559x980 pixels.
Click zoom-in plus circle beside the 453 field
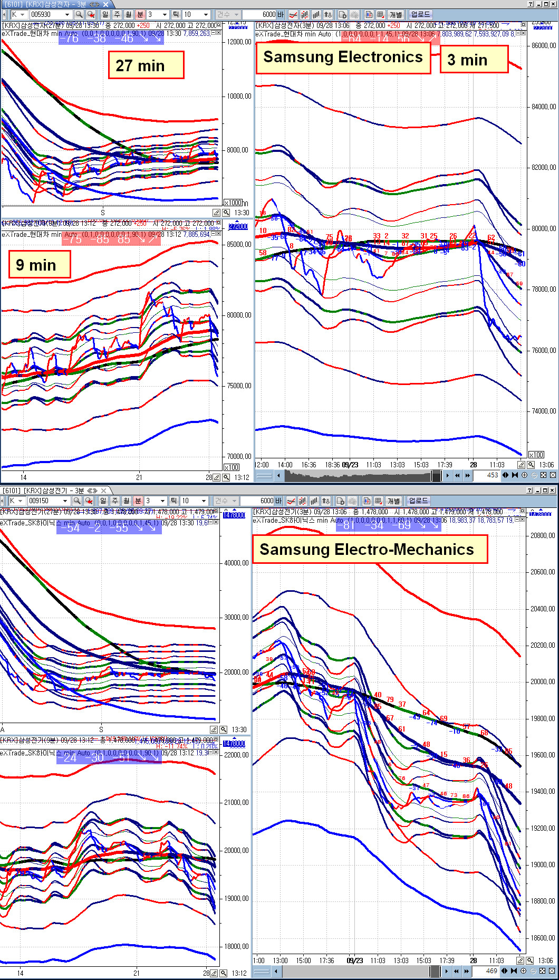(524, 475)
